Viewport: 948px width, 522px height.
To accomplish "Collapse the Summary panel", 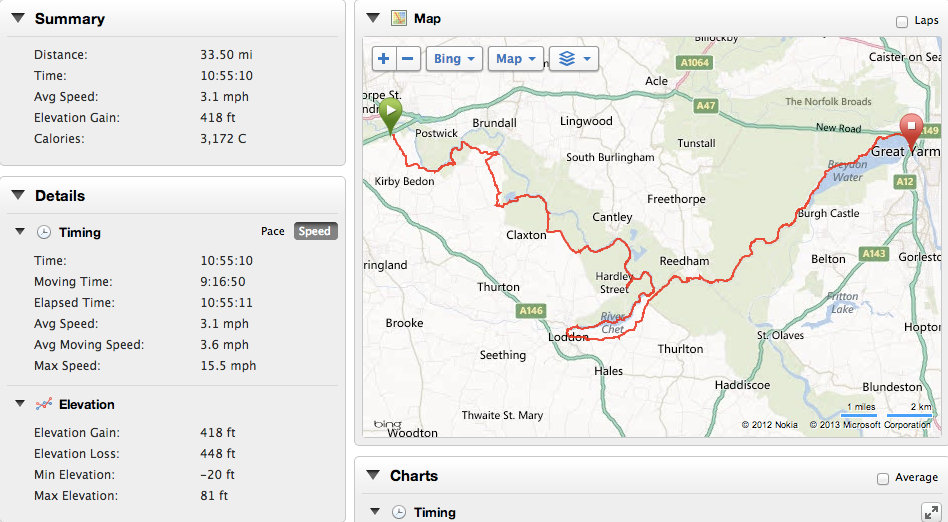I will click(x=18, y=18).
